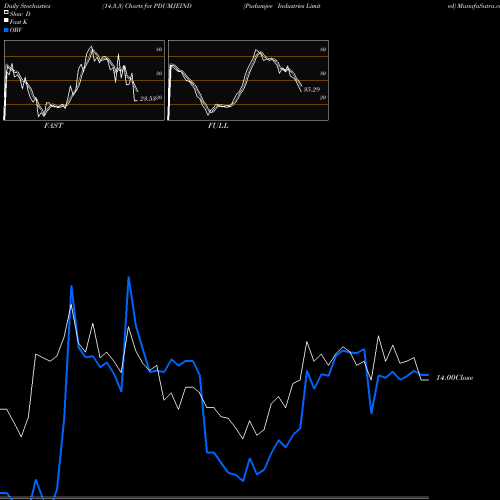Click the Slow D legend swatch

6,13
